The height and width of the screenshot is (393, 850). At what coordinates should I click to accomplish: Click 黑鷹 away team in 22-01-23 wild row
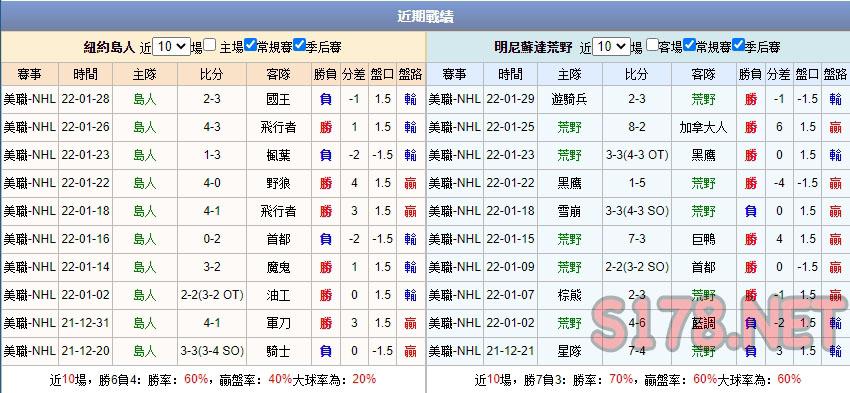[x=704, y=156]
